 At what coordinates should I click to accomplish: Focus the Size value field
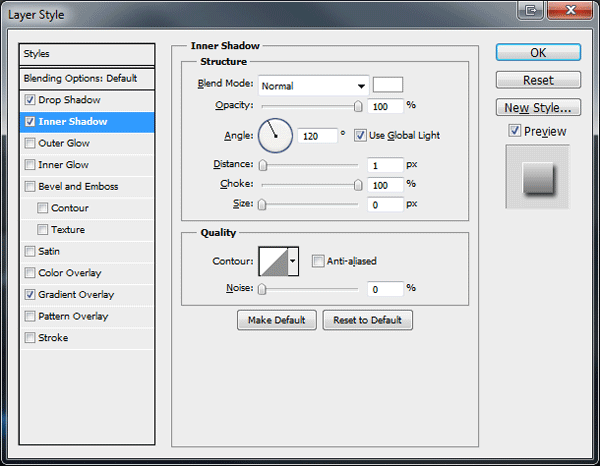click(x=385, y=205)
